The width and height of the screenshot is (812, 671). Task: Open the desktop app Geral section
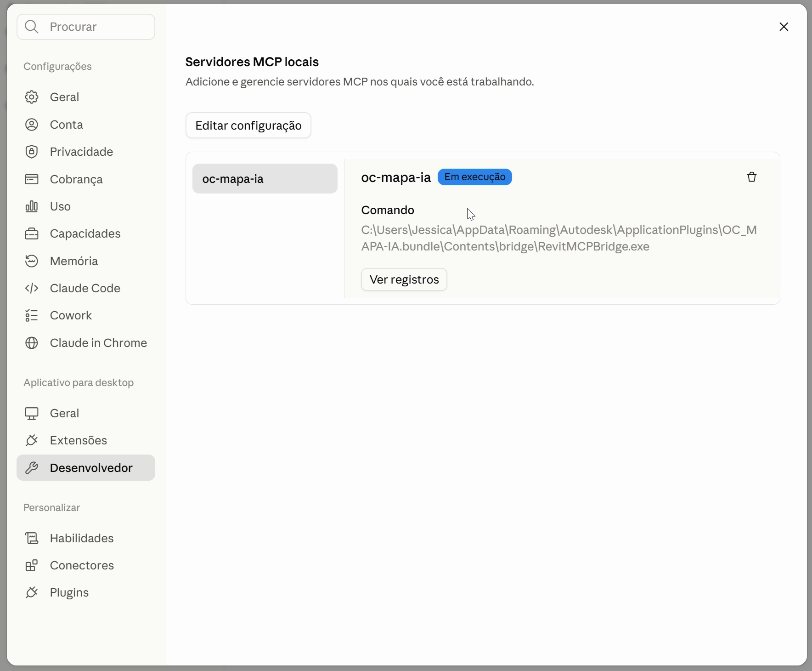point(86,413)
